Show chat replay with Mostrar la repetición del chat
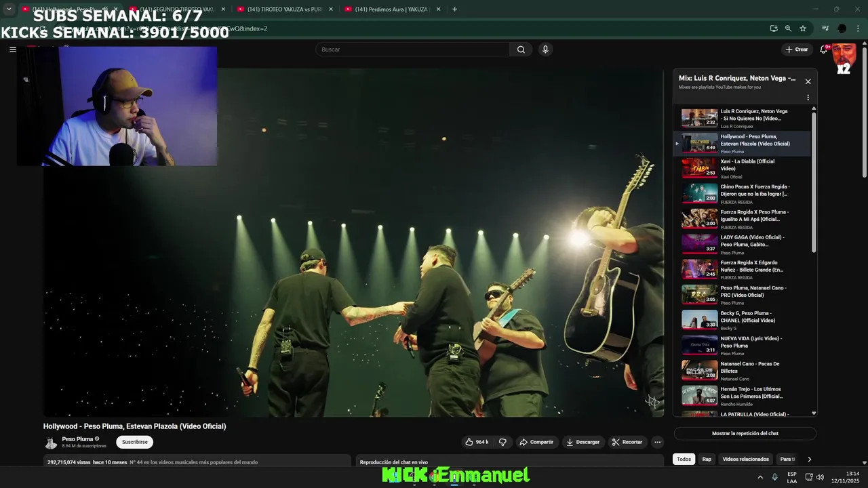The width and height of the screenshot is (868, 488). [x=745, y=433]
